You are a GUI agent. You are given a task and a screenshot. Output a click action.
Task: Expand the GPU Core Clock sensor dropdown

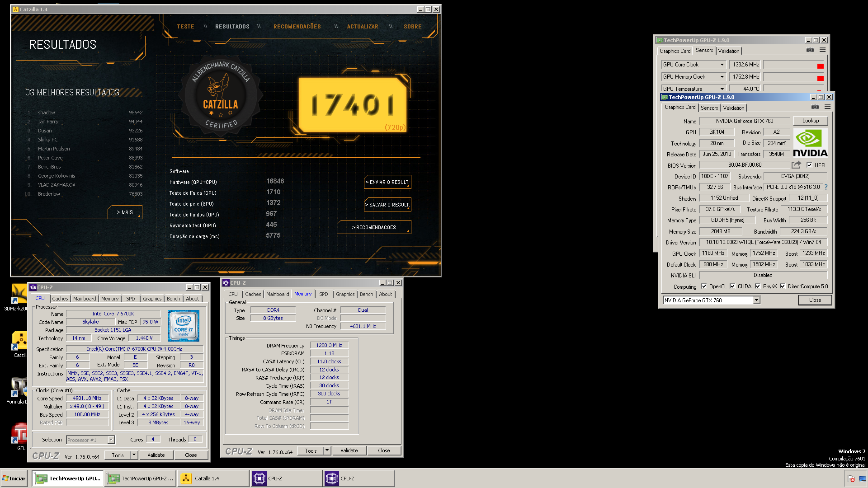point(722,65)
